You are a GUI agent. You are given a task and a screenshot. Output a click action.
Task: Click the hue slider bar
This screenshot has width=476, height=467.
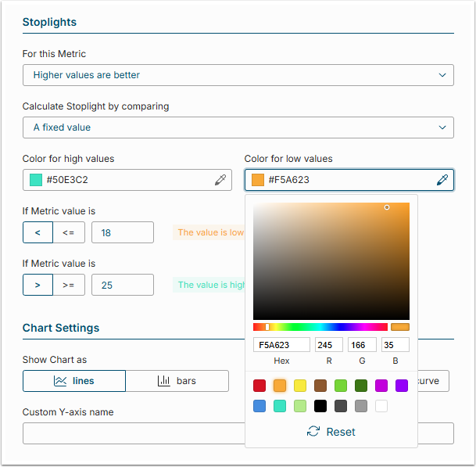tap(320, 327)
